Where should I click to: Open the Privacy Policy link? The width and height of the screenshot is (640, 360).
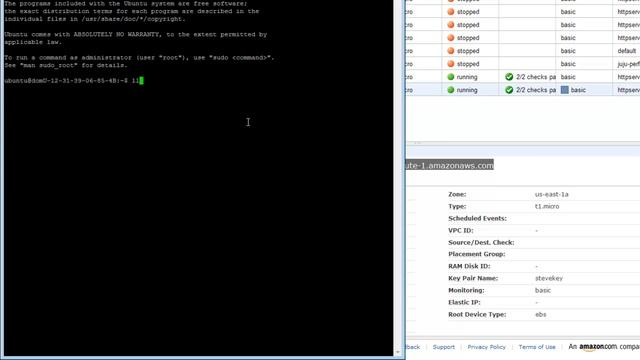(x=487, y=347)
